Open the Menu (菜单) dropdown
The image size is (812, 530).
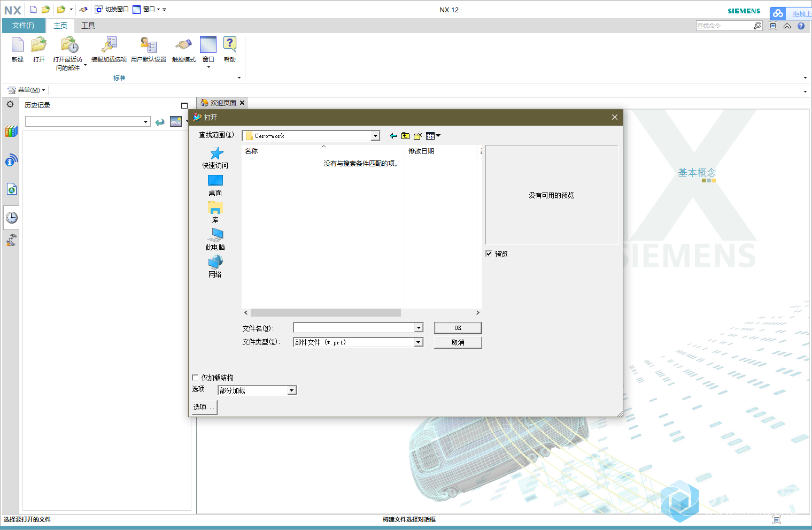27,90
